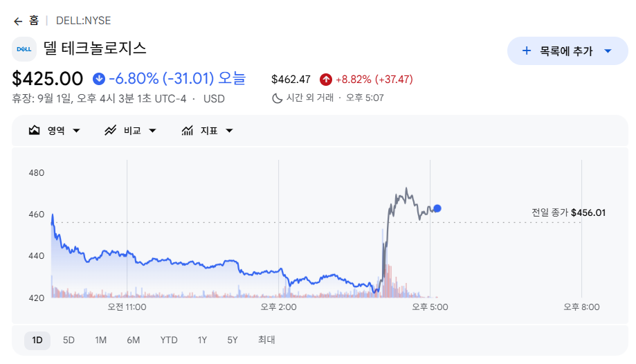Click the 지표 indicators chart icon
This screenshot has height=364, width=636.
pyautogui.click(x=187, y=130)
